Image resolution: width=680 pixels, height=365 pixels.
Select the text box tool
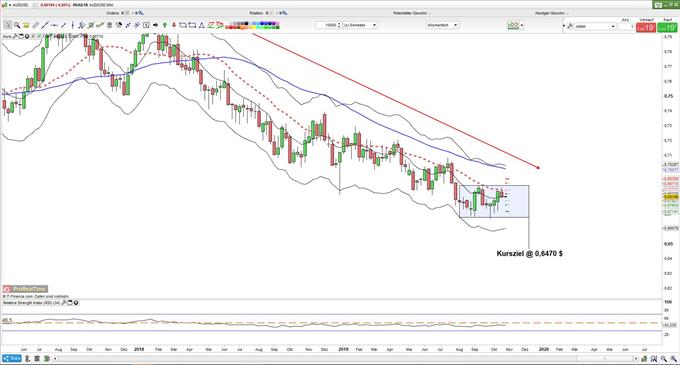pos(146,25)
